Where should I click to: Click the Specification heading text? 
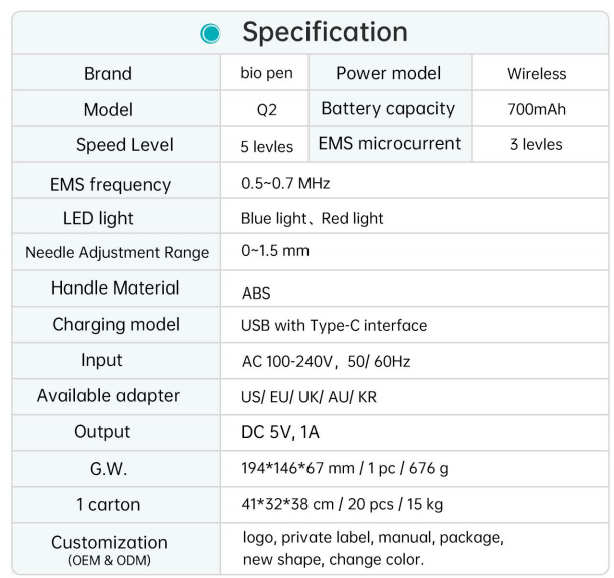tap(325, 32)
